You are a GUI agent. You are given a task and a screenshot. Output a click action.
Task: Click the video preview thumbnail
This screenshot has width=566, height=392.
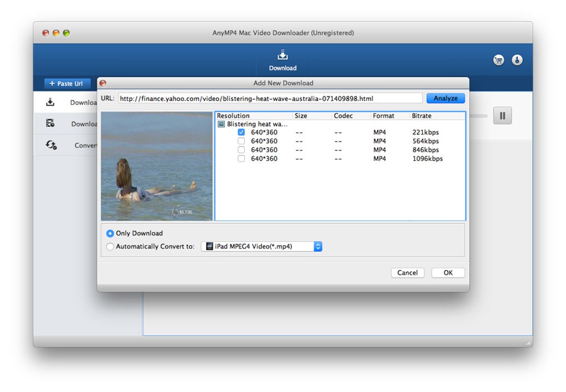(156, 166)
